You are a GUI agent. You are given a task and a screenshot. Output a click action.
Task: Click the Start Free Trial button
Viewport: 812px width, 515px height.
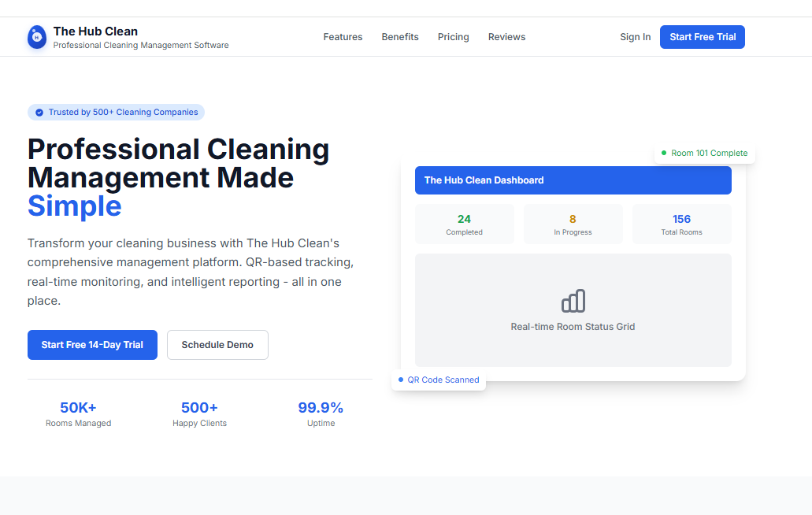(702, 36)
